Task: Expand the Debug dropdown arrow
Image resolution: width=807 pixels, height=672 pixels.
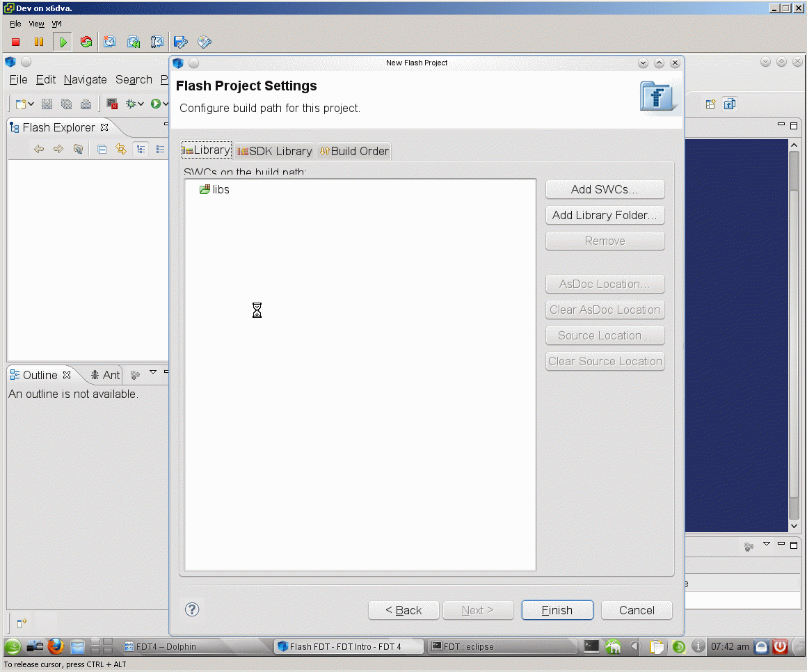Action: pyautogui.click(x=141, y=104)
